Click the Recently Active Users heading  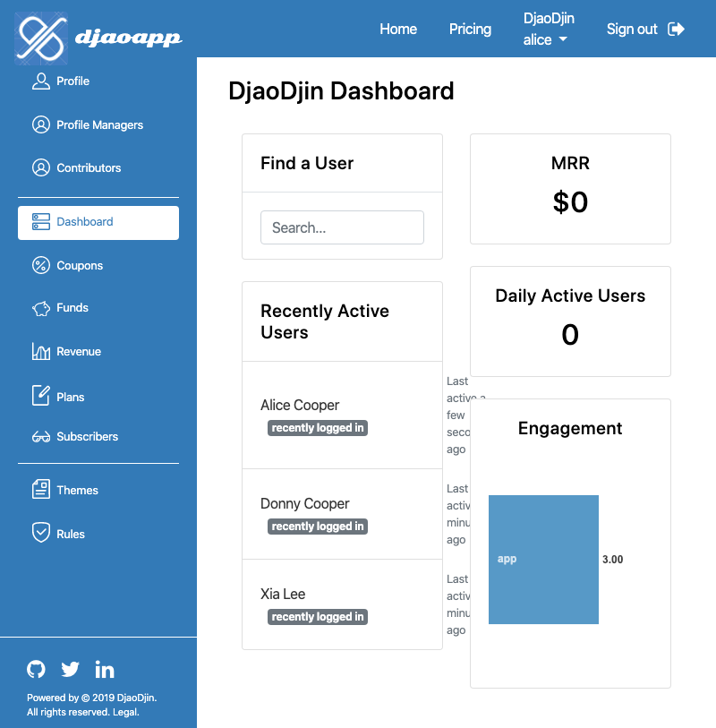[x=325, y=321]
